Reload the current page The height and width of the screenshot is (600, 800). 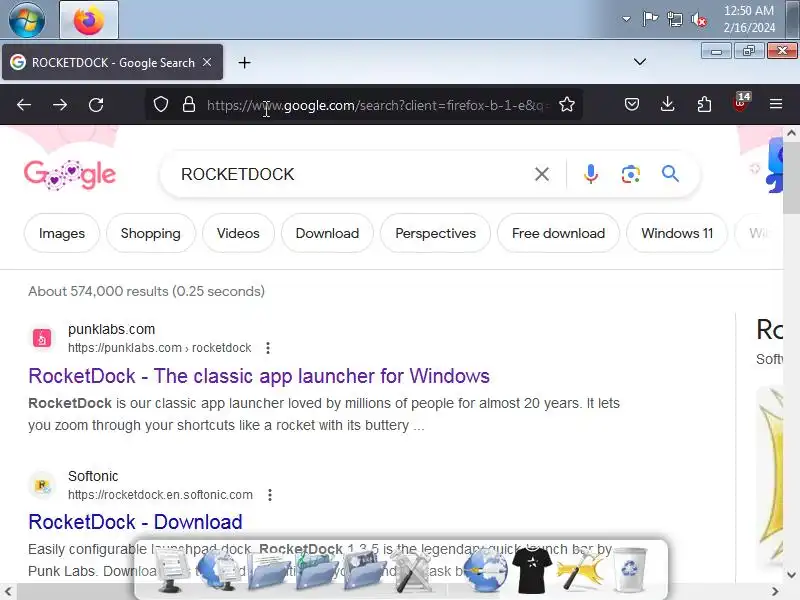[96, 105]
